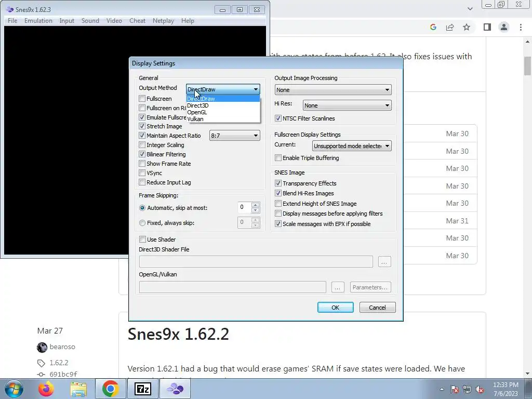Bookmark this page with the star icon
This screenshot has width=532, height=399.
pyautogui.click(x=467, y=27)
